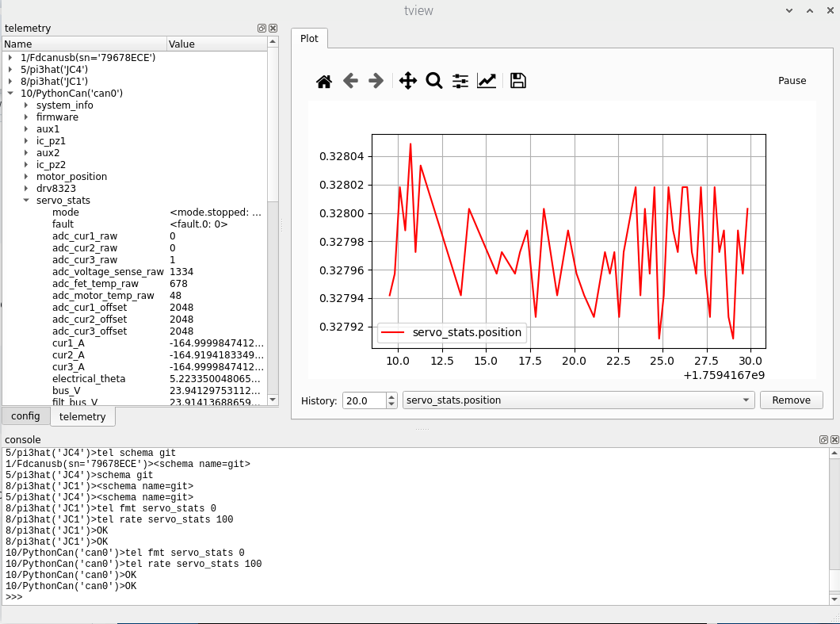Select the Plot tab
This screenshot has width=840, height=624.
(309, 37)
